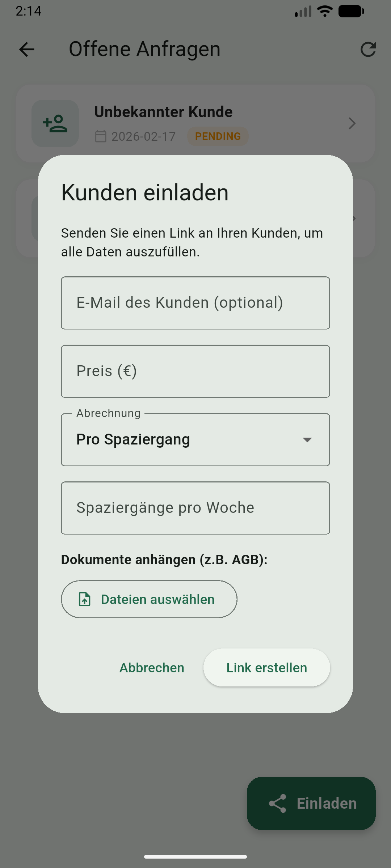Tap the share icon inside the Einladen button
The width and height of the screenshot is (391, 868).
click(277, 804)
